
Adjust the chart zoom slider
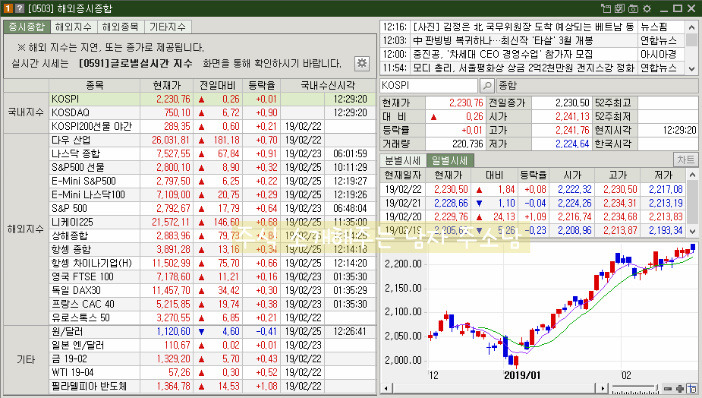click(x=635, y=389)
